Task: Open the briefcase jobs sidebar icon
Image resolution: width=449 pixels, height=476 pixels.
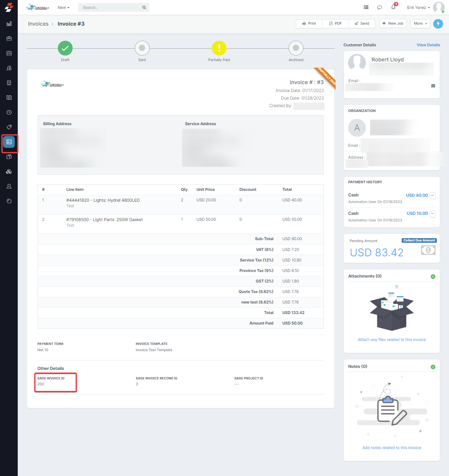Action: [9, 38]
